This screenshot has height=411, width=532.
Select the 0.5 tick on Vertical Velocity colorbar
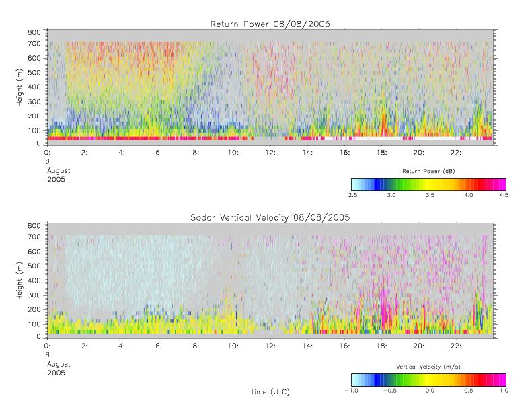[x=469, y=391]
